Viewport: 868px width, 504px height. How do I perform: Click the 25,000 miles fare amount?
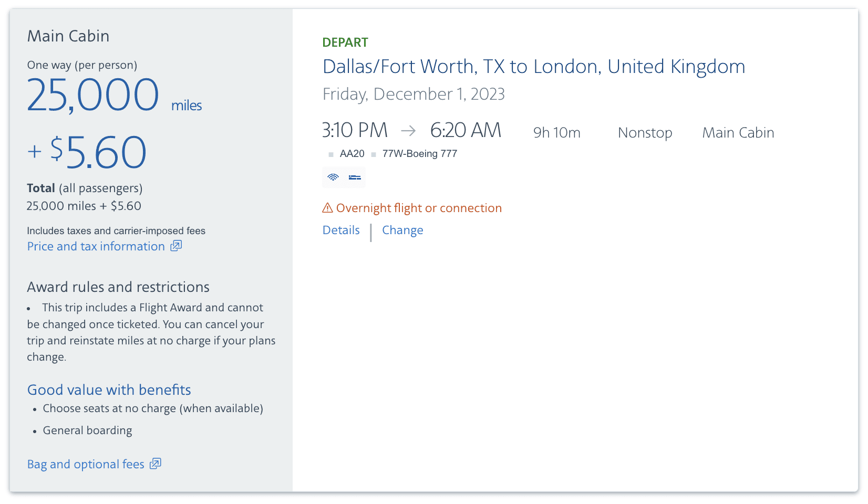(92, 96)
